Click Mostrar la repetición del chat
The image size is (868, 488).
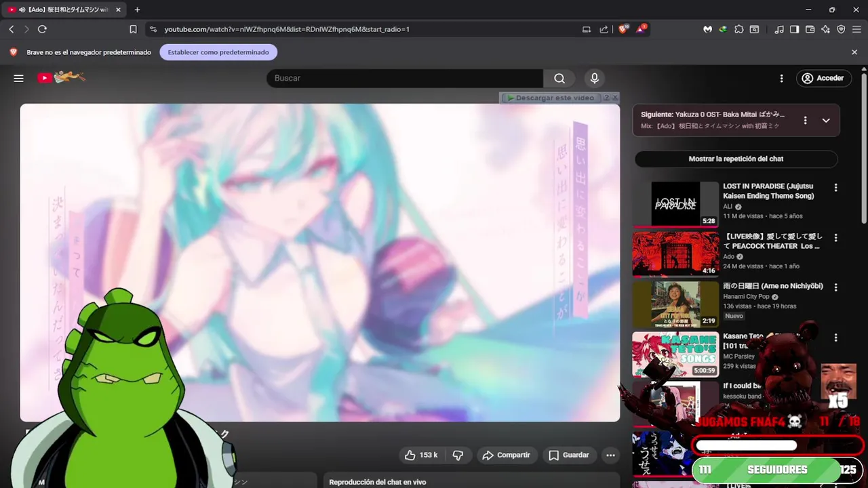[x=736, y=159]
